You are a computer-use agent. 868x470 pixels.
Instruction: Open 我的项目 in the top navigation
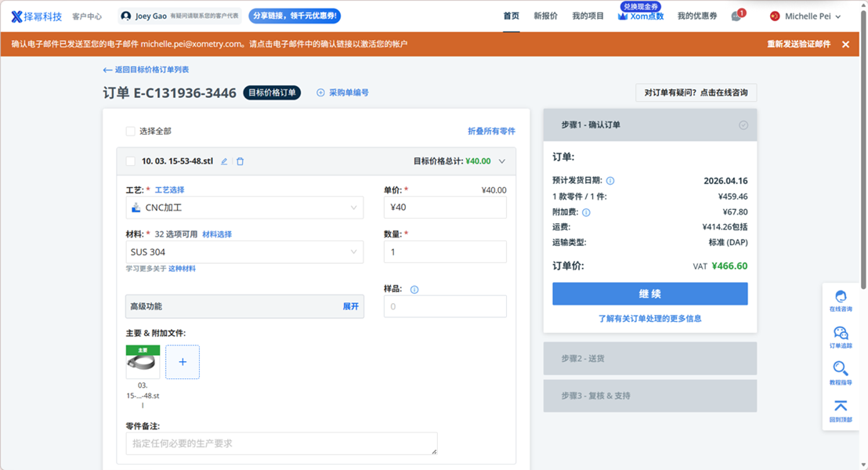pos(588,16)
